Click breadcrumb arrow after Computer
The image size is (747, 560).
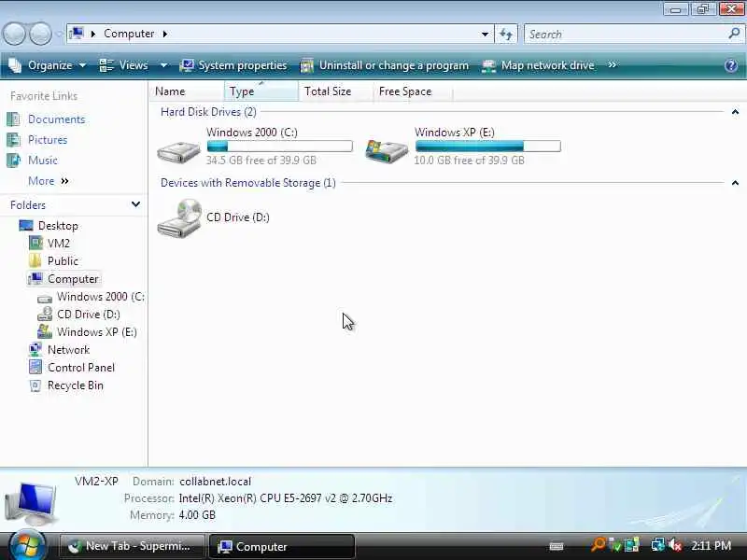tap(165, 34)
